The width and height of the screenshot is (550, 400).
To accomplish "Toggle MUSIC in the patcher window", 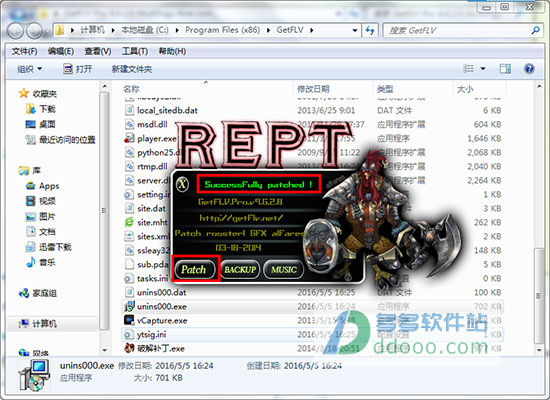I will click(284, 269).
